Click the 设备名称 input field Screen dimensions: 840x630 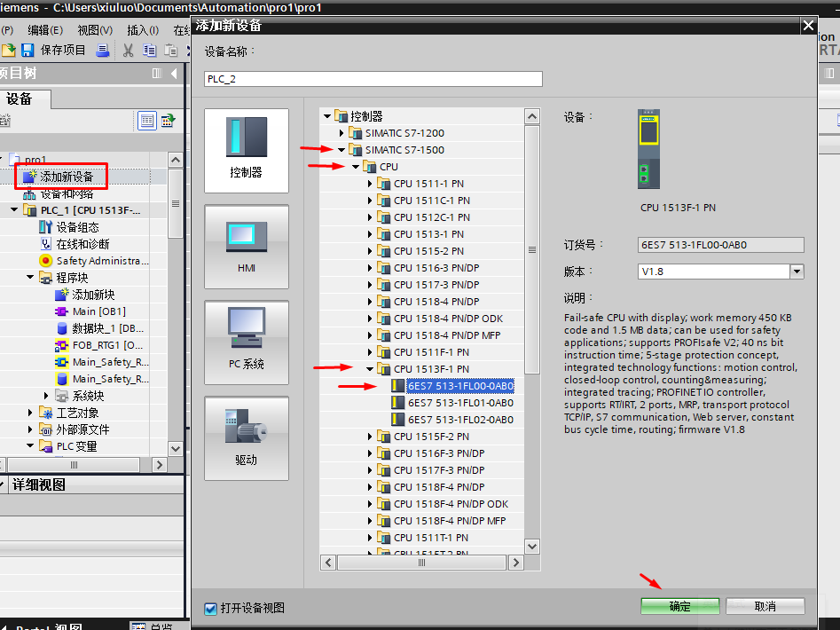[373, 79]
